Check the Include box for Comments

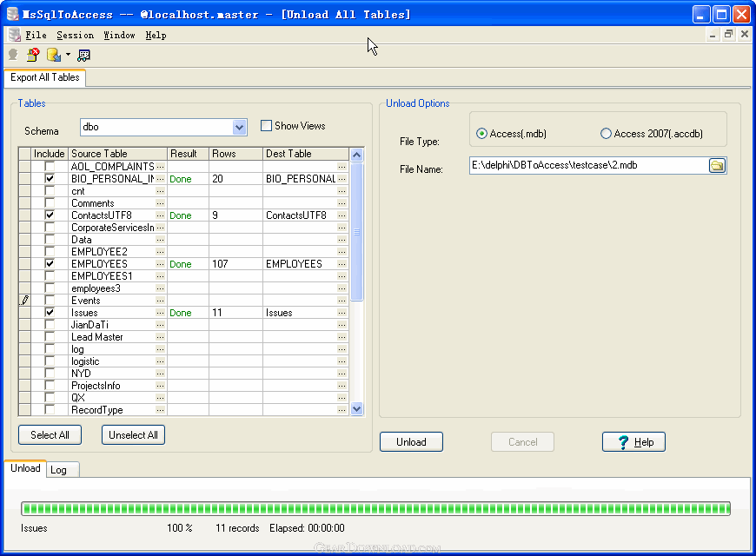click(50, 203)
